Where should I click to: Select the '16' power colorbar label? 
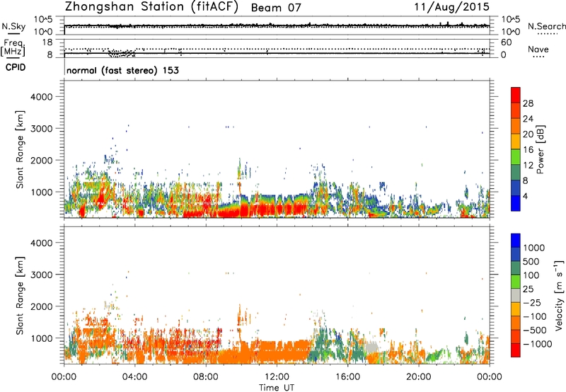pyautogui.click(x=528, y=150)
